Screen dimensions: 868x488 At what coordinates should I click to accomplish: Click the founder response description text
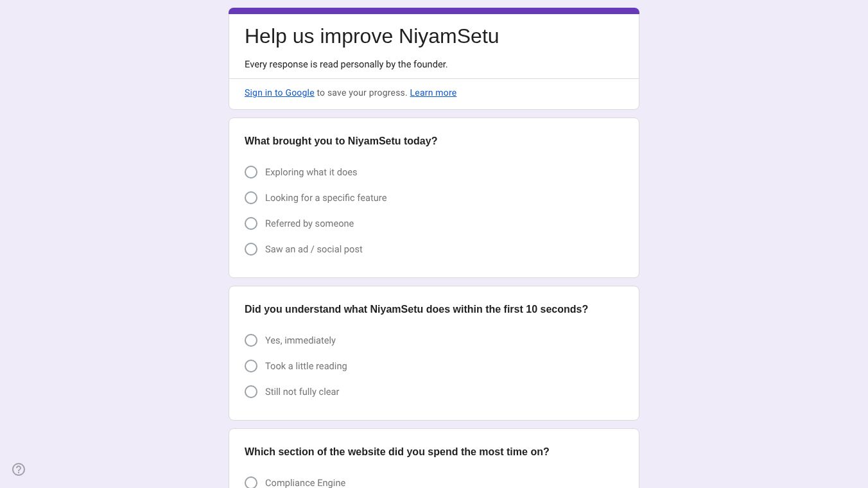pos(346,64)
